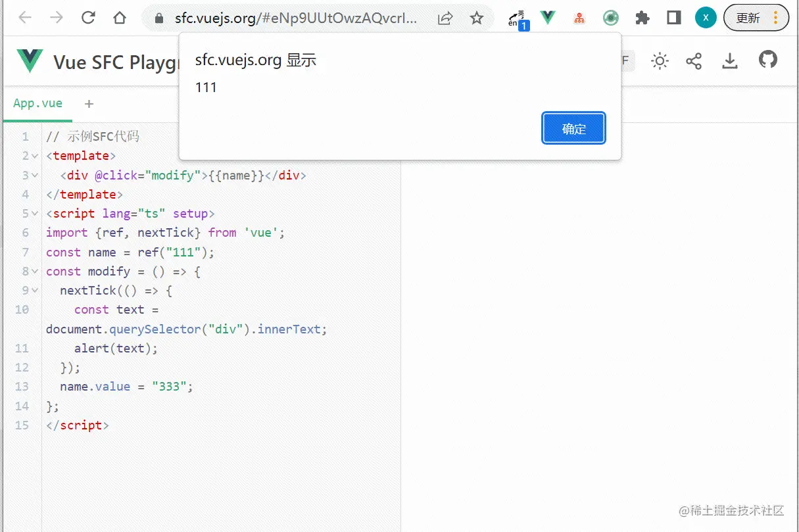Go back with the browser back arrow

point(25,18)
